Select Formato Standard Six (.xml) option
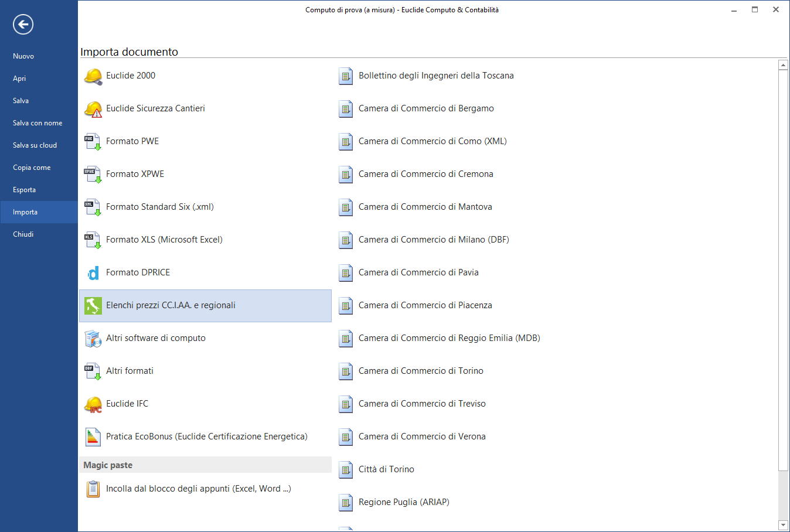This screenshot has width=790, height=532. (x=159, y=207)
